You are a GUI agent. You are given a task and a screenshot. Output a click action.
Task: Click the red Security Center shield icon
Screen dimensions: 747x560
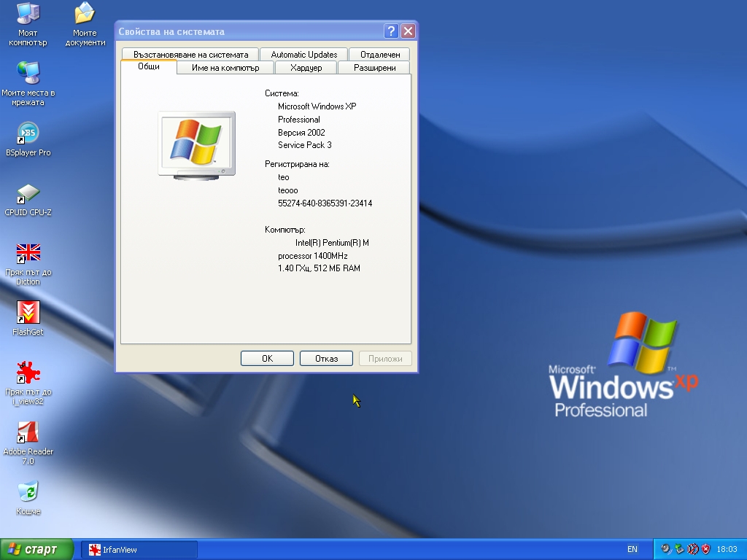705,549
